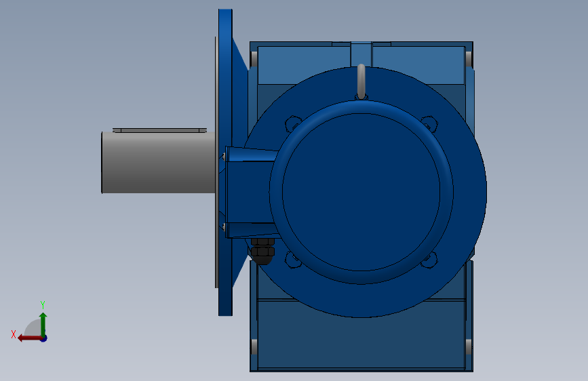Viewport: 588px width, 381px height.
Task: Select the gray bottom-right corner bolt on the housing
Action: coord(469,346)
